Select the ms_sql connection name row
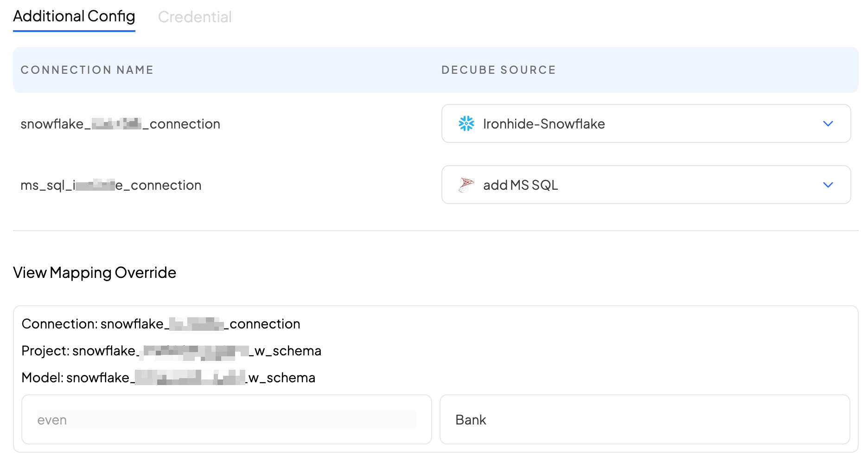This screenshot has width=868, height=463. coord(111,185)
